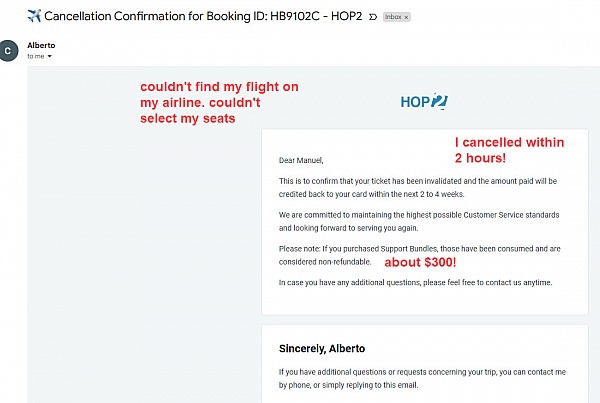Click the sender name Alberto

point(42,45)
